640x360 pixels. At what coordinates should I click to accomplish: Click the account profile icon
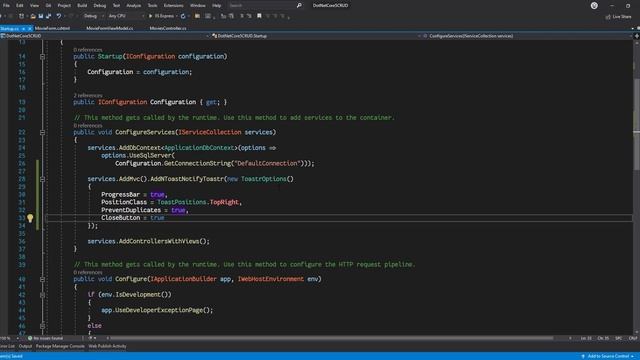point(594,6)
